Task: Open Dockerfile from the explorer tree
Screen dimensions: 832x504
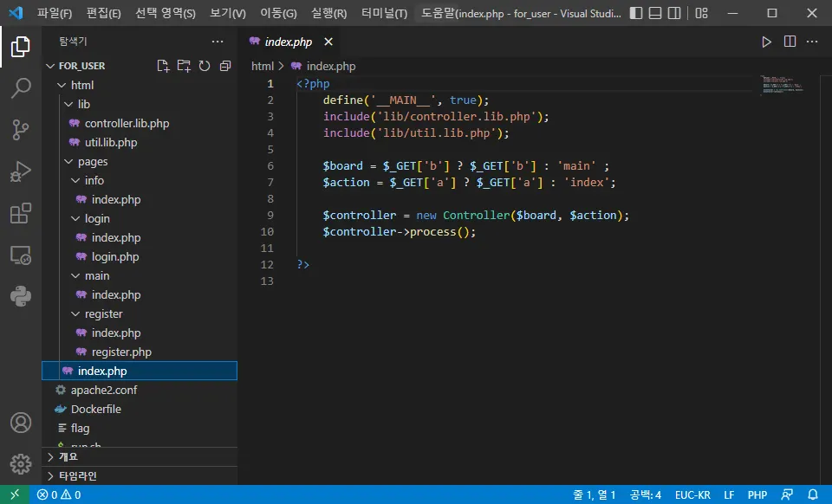Action: 95,409
